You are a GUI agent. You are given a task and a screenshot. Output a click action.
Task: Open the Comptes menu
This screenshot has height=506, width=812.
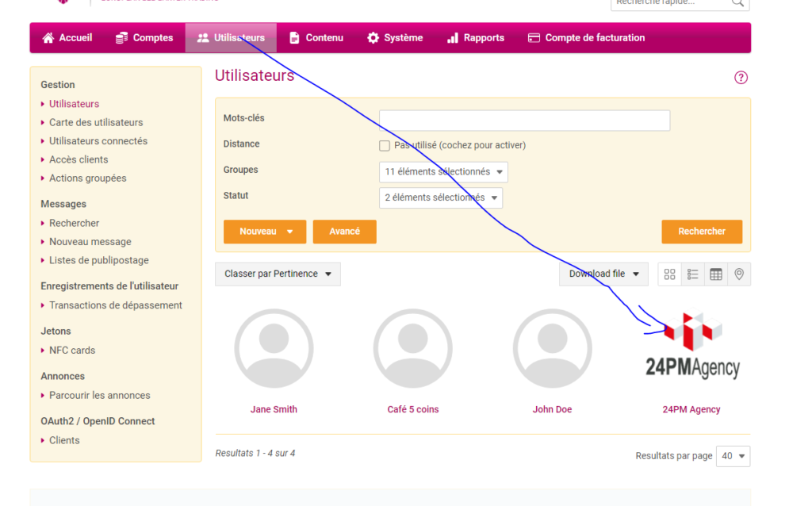point(144,38)
